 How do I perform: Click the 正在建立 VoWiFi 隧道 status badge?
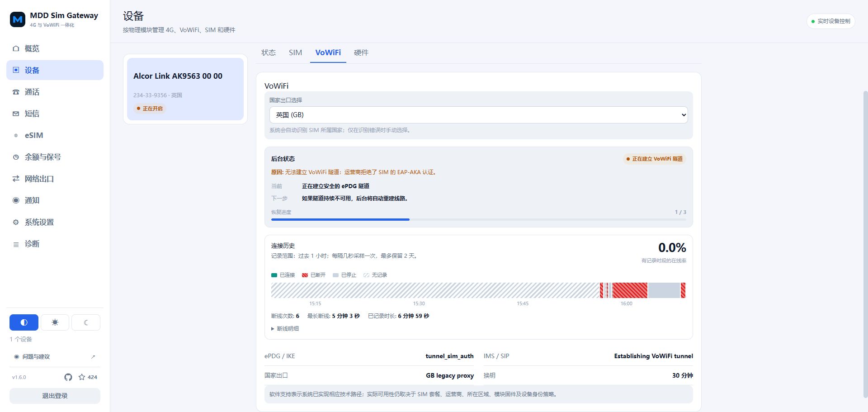click(x=654, y=159)
